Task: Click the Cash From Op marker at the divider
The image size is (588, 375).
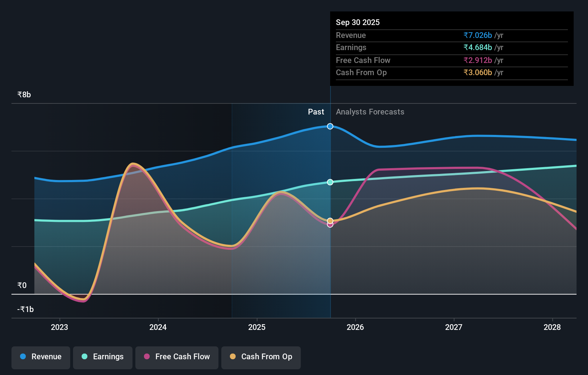Action: pos(330,220)
